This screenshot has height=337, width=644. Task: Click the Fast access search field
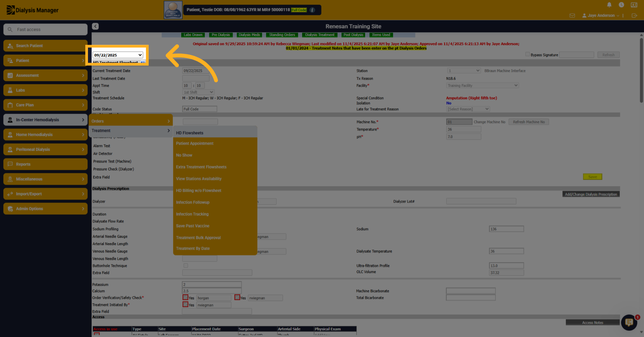click(x=45, y=29)
